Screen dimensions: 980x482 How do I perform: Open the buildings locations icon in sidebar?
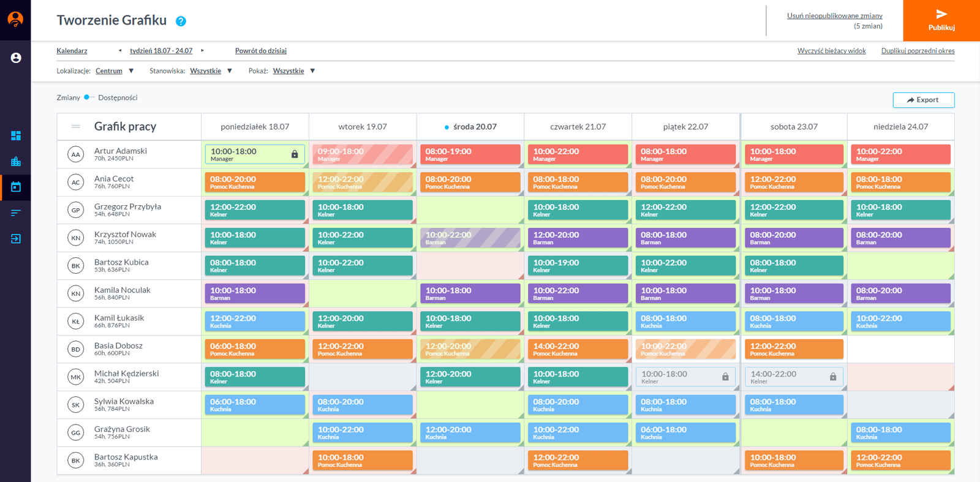(x=16, y=162)
